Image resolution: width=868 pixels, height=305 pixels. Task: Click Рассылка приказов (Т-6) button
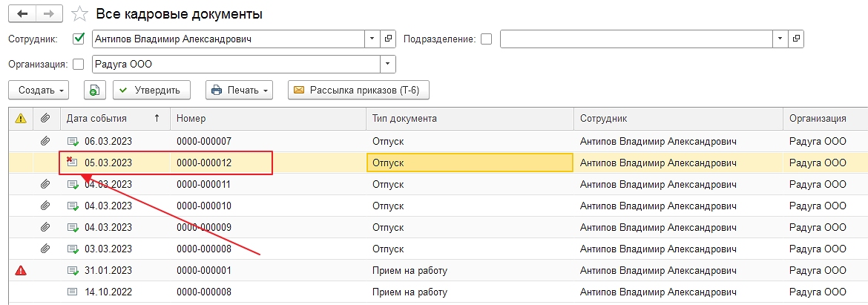358,91
